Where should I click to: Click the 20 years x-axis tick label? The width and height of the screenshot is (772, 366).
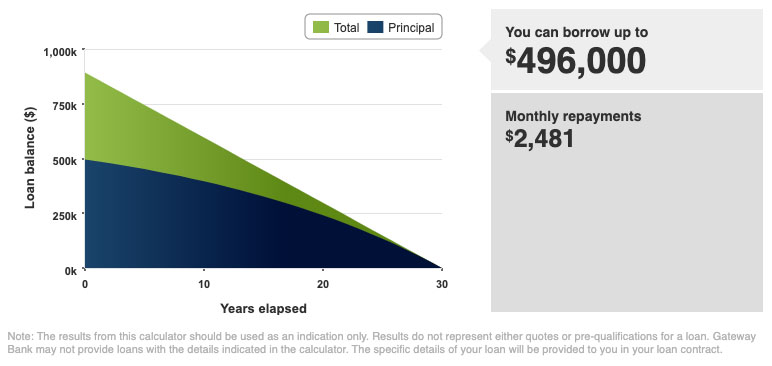click(x=322, y=284)
